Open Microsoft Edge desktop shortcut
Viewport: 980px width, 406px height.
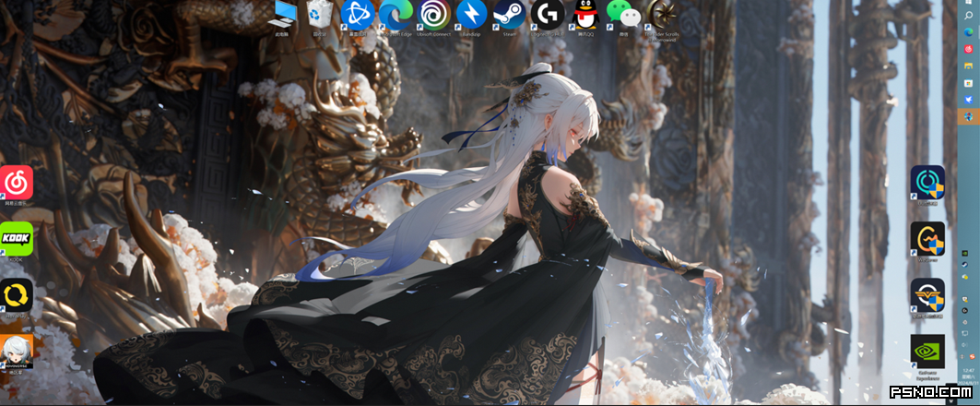tap(396, 17)
